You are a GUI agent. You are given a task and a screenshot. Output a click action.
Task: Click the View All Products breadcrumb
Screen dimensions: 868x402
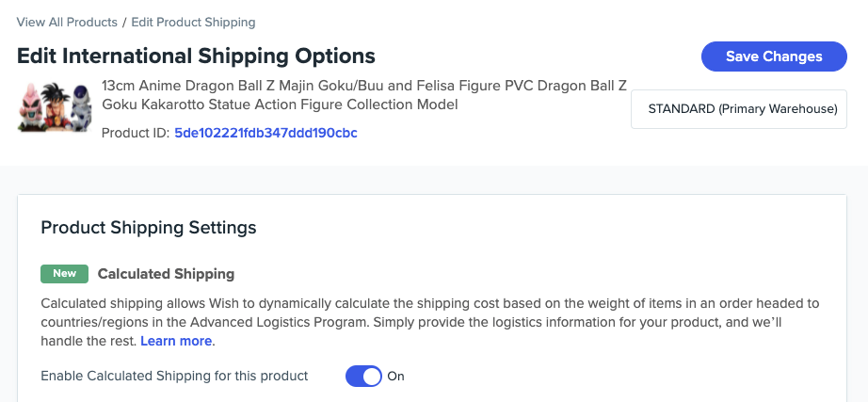pyautogui.click(x=67, y=22)
